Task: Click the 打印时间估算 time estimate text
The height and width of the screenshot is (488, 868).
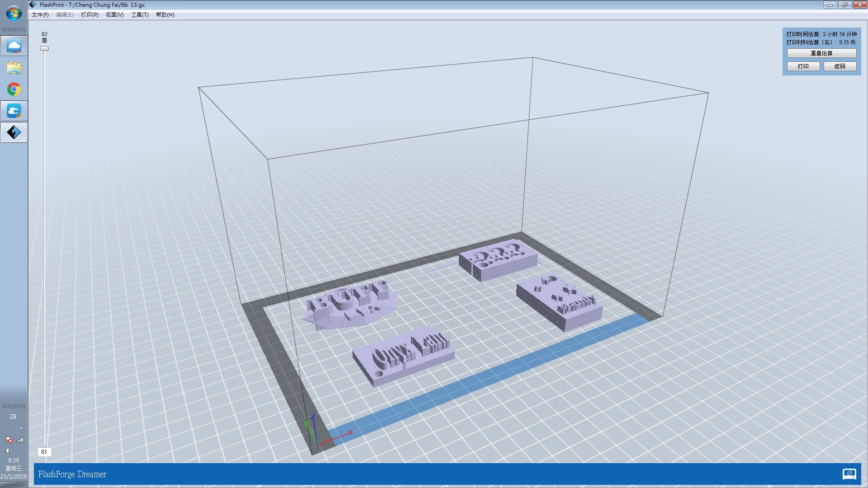Action: tap(821, 34)
